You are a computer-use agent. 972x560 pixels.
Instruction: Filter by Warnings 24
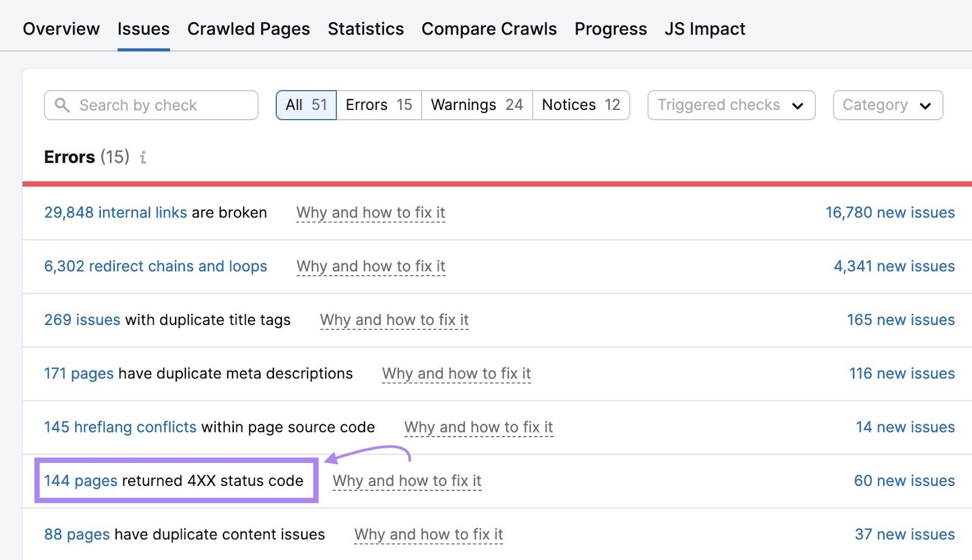click(477, 105)
